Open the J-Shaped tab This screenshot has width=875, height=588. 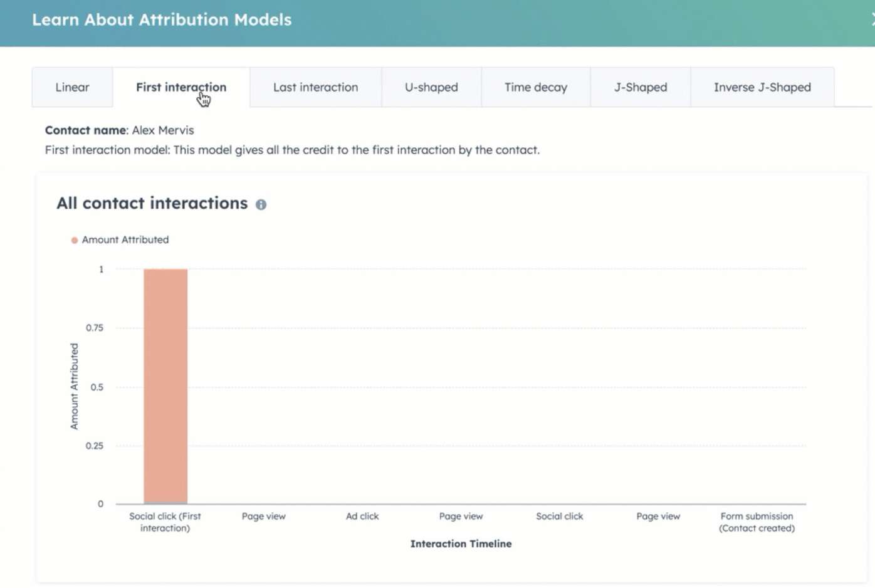[640, 87]
